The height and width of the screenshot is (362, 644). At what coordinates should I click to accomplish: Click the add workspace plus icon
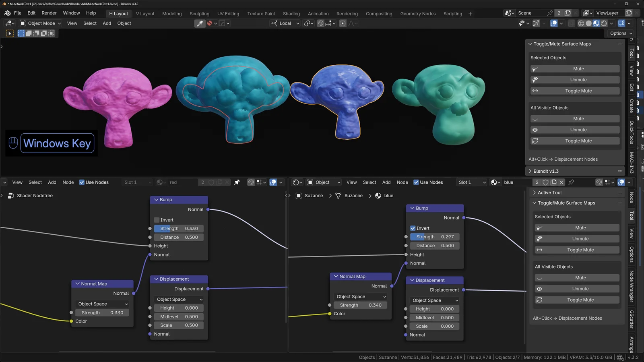coord(470,14)
